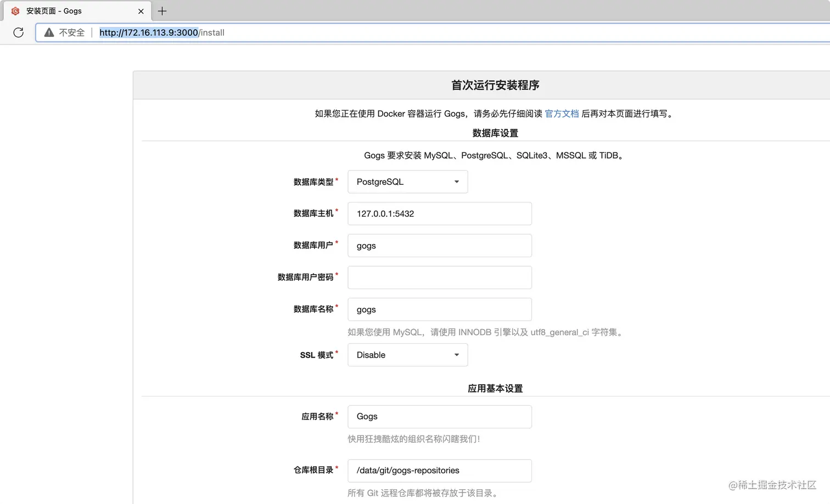Click the 应用名称 field containing Gogs
Viewport: 830px width, 504px height.
click(440, 416)
